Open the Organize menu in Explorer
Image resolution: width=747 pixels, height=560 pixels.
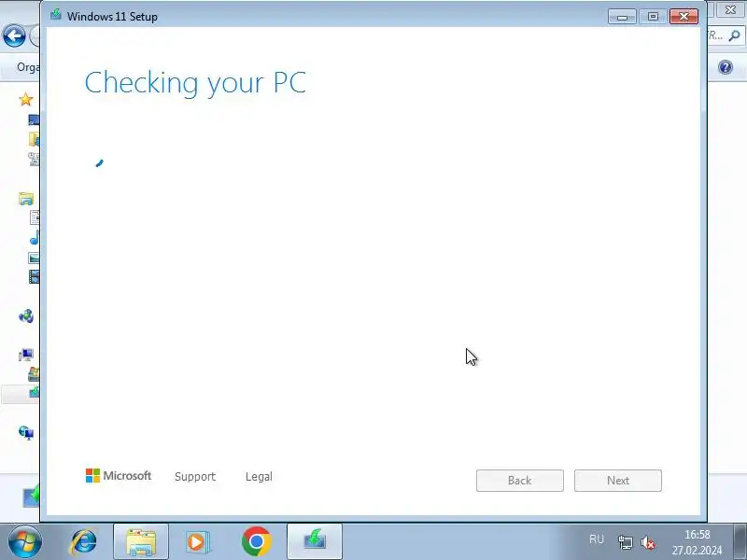tap(28, 67)
